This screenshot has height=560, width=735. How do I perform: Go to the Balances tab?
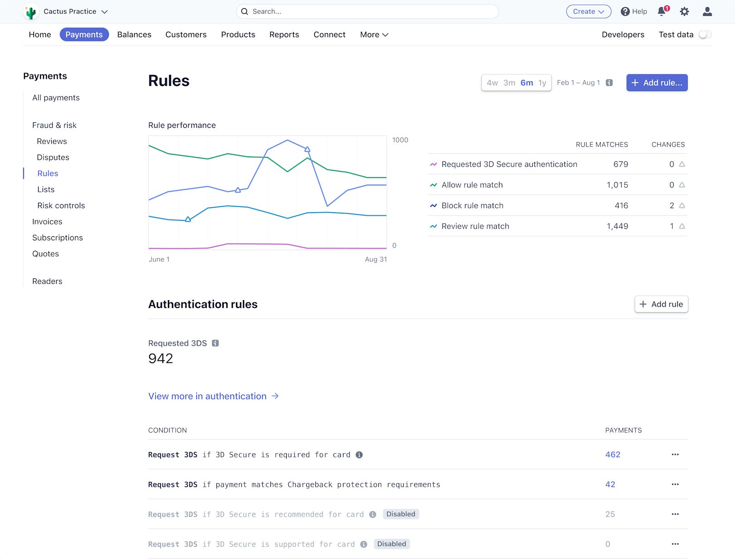click(134, 34)
